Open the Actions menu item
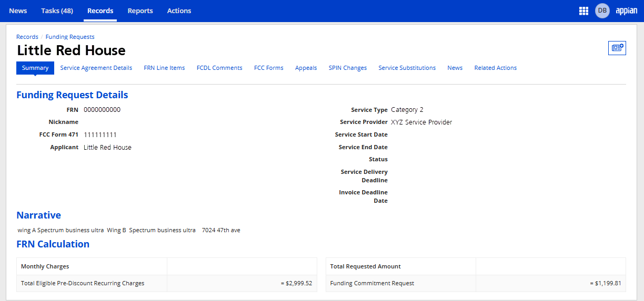This screenshot has width=644, height=301. pos(179,11)
